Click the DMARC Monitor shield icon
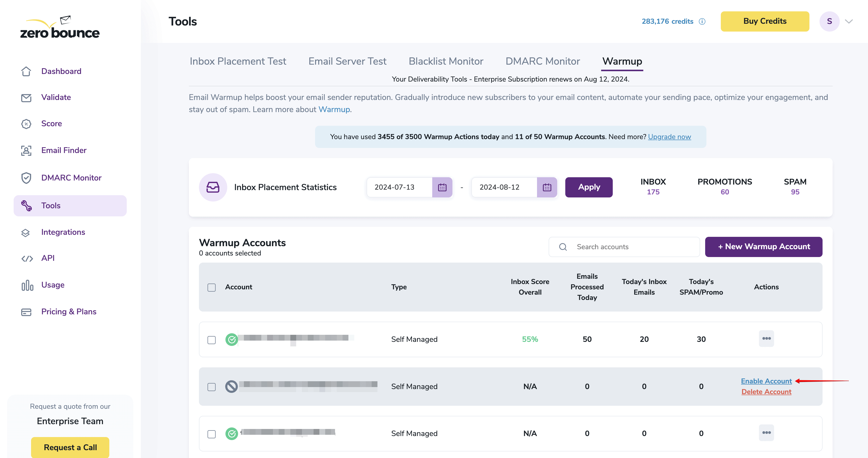The image size is (868, 458). (x=27, y=177)
